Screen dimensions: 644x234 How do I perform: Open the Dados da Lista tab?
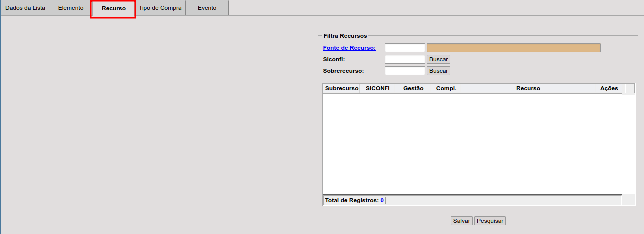click(25, 8)
